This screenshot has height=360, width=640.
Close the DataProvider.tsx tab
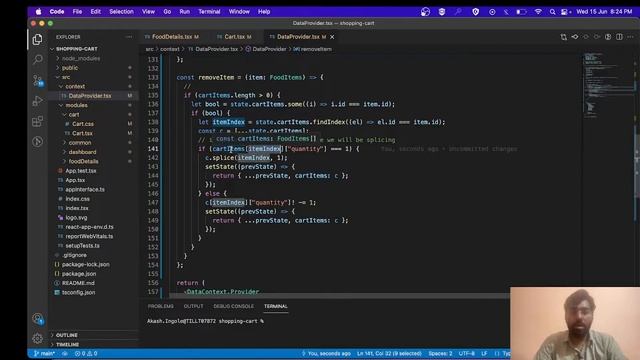(x=332, y=37)
